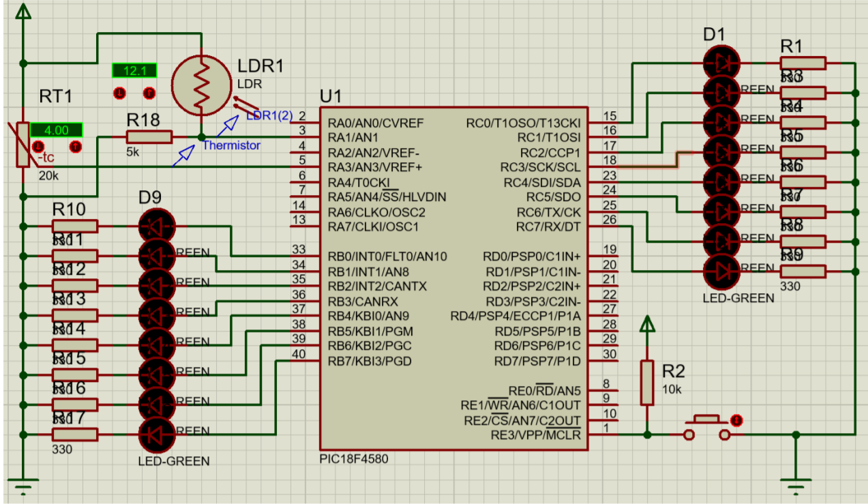This screenshot has width=868, height=504.
Task: Click the up arrow to raise thermistor value
Action: pyautogui.click(x=75, y=147)
